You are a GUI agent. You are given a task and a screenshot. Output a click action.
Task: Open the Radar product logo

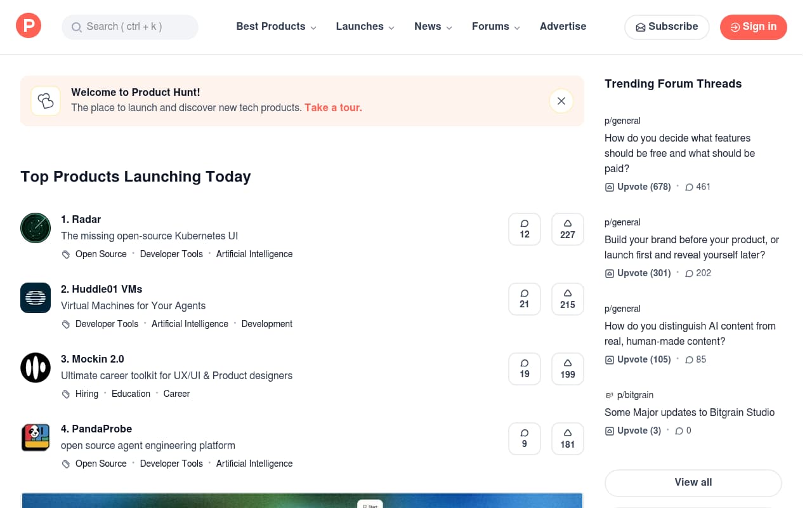[x=36, y=228]
